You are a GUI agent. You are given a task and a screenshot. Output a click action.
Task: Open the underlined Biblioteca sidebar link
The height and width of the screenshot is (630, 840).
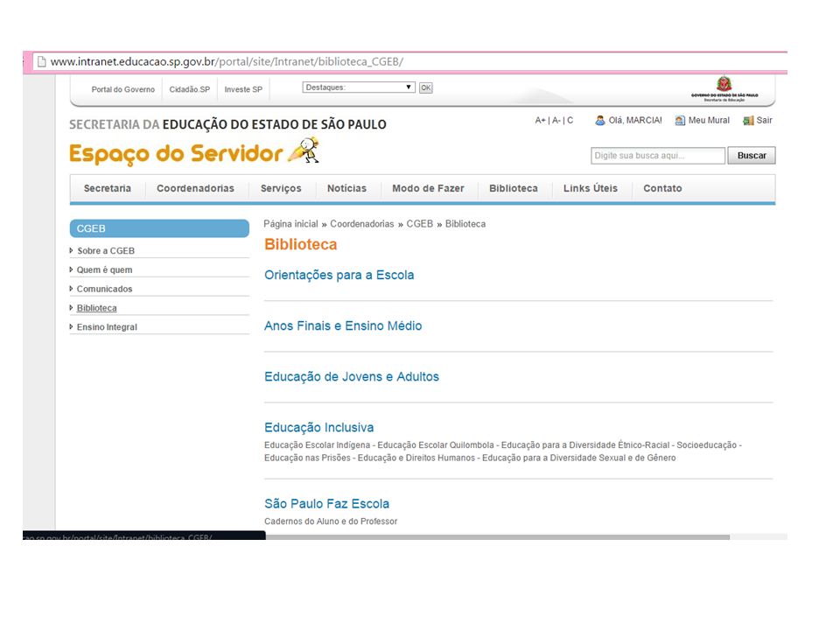96,308
